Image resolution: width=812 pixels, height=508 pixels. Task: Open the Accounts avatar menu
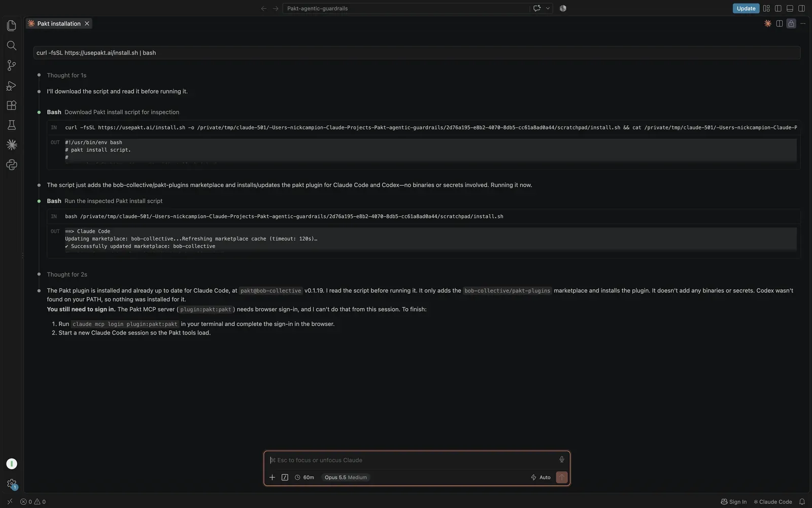[x=11, y=464]
